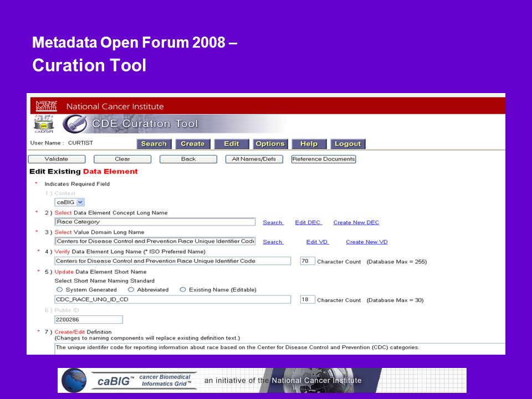The image size is (532, 399).
Task: Click the CDC_RACE_UNQ_ID_CD short name field
Action: point(173,299)
